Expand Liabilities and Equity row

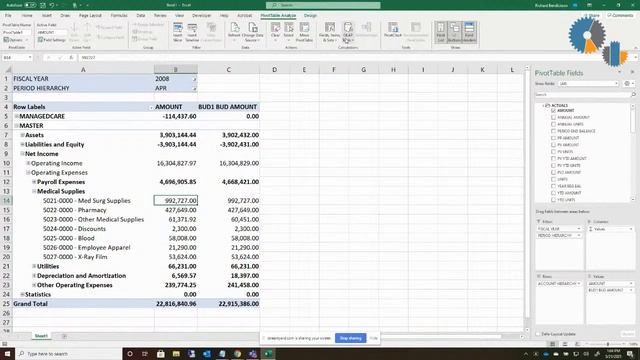point(22,144)
